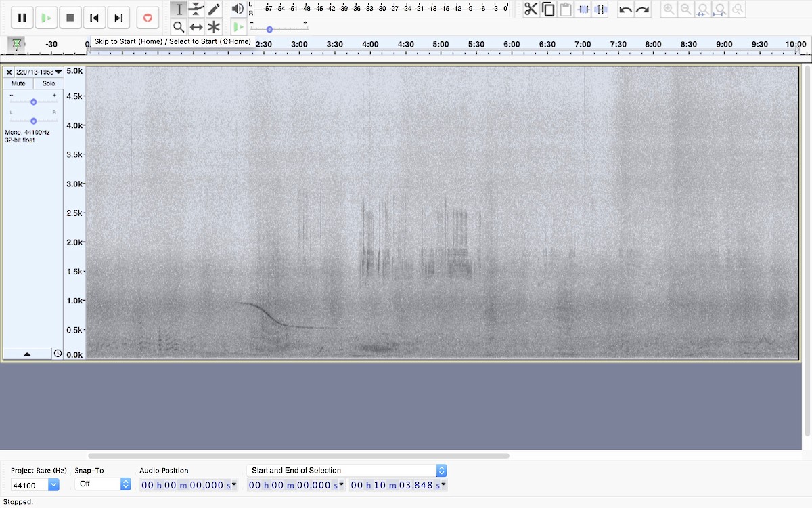Screen dimensions: 812x508
Task: Solo the 220713-1958 track
Action: click(x=49, y=83)
